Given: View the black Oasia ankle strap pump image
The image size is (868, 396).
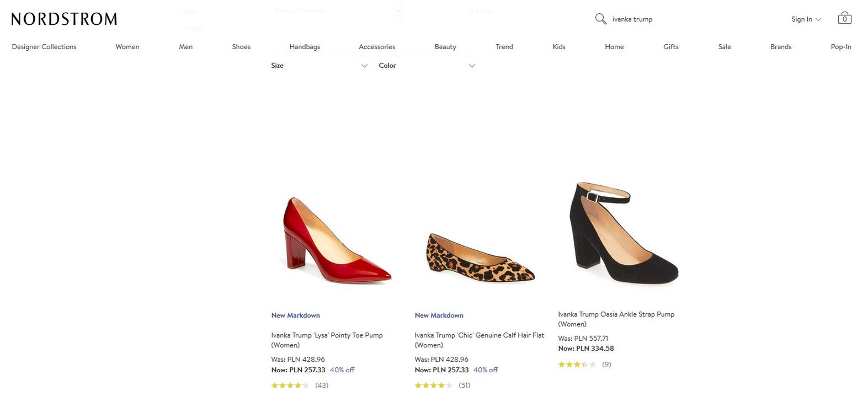Looking at the screenshot, I should coord(624,233).
